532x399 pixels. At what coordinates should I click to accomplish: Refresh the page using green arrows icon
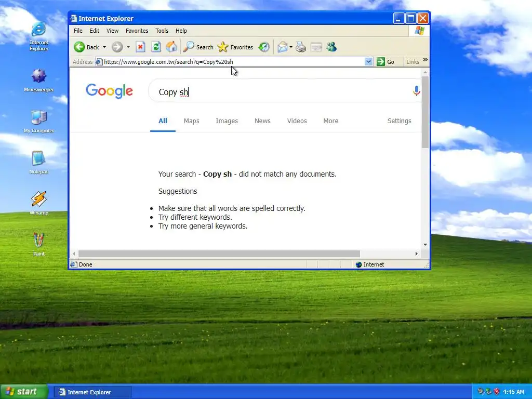156,47
